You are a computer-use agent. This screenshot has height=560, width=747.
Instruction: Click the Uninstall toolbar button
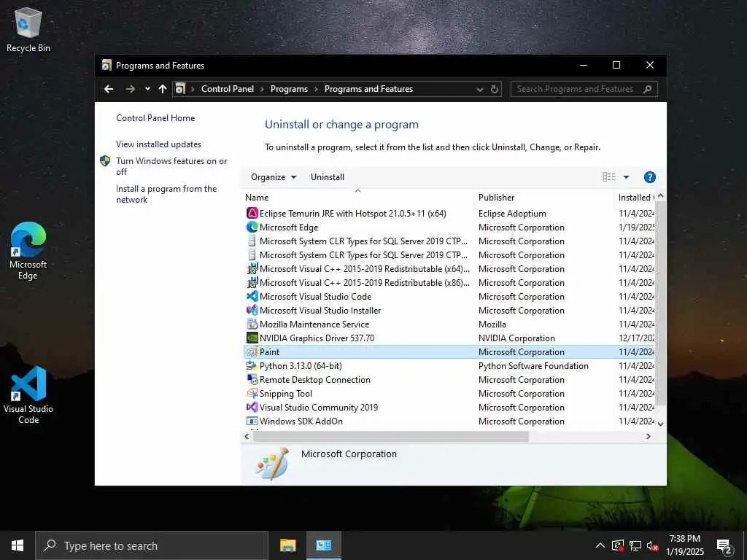(328, 177)
